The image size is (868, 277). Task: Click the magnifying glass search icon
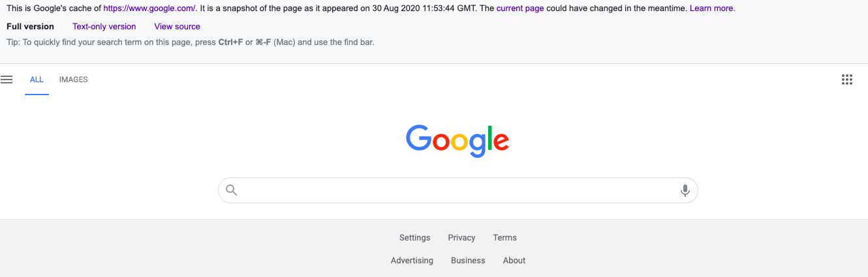[x=232, y=190]
